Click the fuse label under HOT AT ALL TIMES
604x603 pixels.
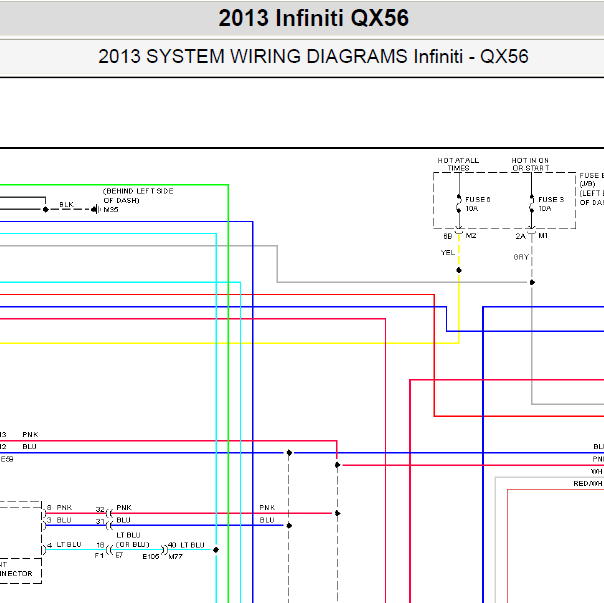tap(478, 199)
